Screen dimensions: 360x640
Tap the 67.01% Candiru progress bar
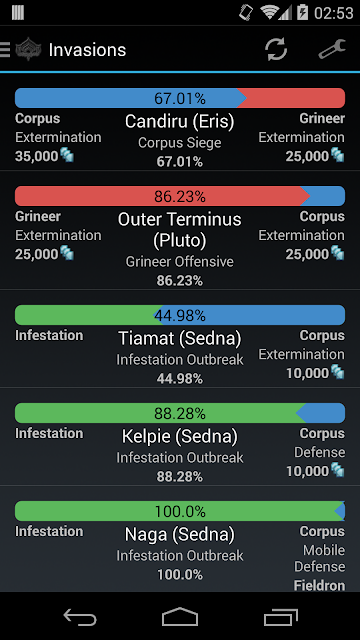click(x=180, y=98)
